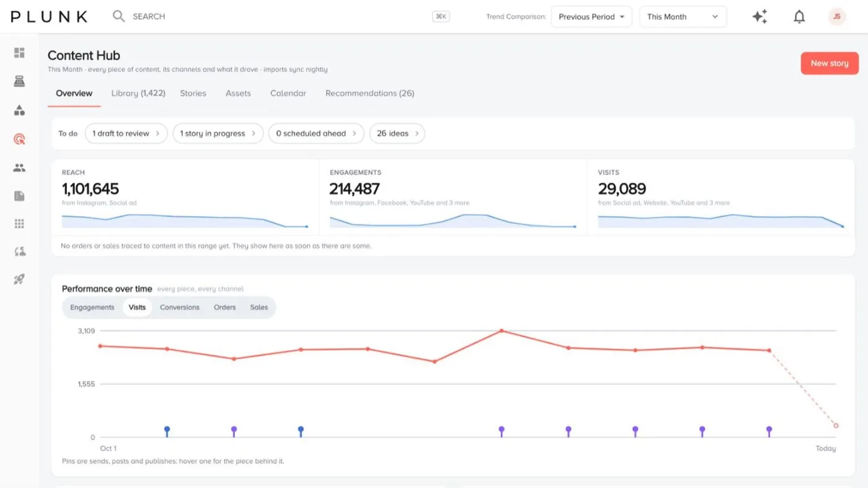Switch chart to Sales metric
This screenshot has width=868, height=488.
coord(259,308)
